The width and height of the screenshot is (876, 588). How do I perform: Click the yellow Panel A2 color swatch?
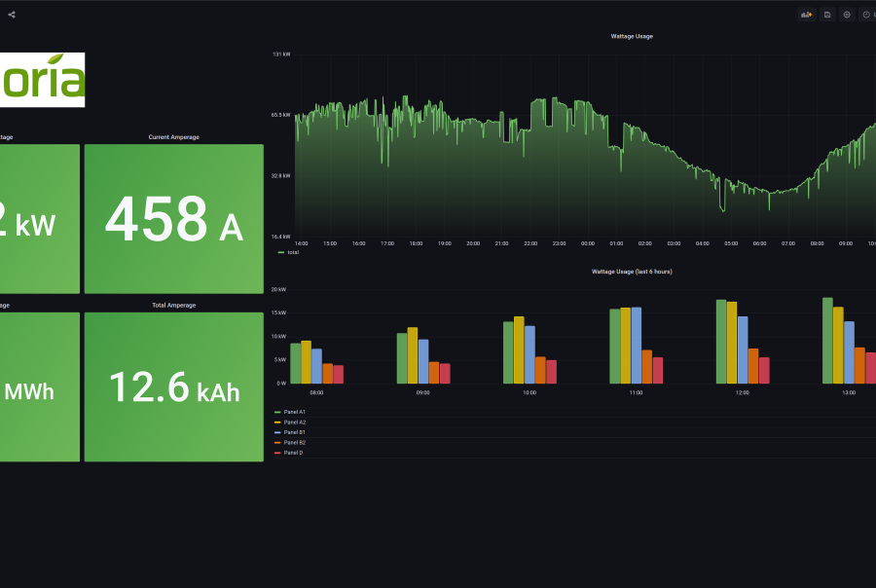point(277,423)
